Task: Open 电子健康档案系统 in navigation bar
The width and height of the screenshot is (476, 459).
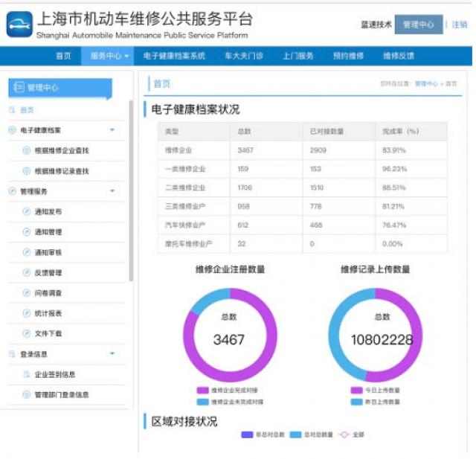Action: [x=174, y=56]
